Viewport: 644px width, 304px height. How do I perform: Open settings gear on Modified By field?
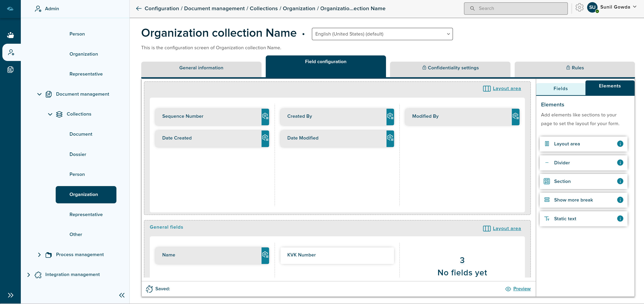coord(515,116)
